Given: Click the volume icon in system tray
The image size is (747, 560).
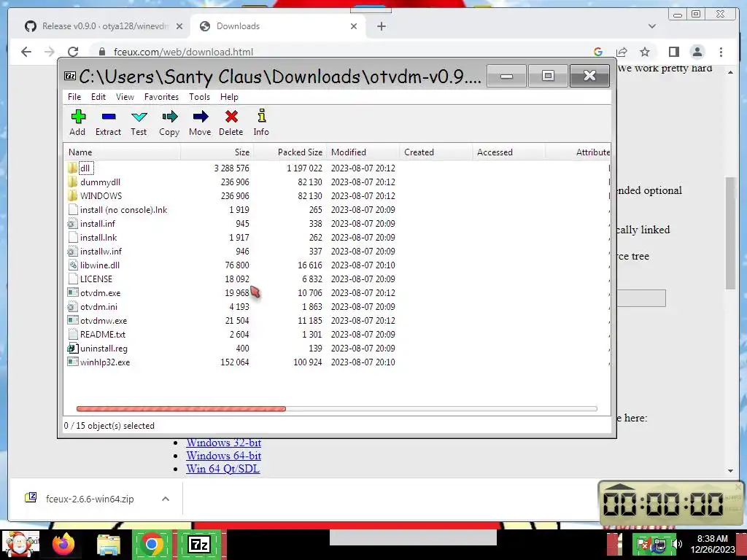Looking at the screenshot, I should tap(678, 544).
